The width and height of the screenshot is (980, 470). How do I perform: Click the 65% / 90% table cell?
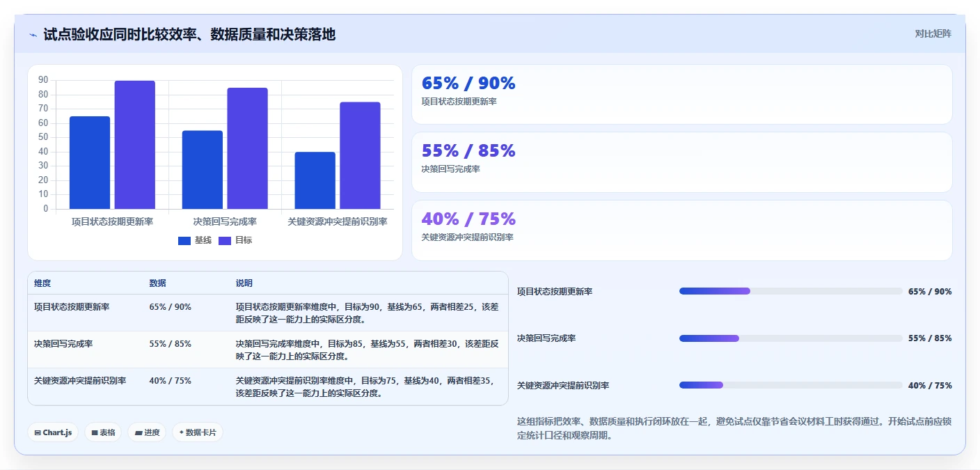[x=170, y=306]
